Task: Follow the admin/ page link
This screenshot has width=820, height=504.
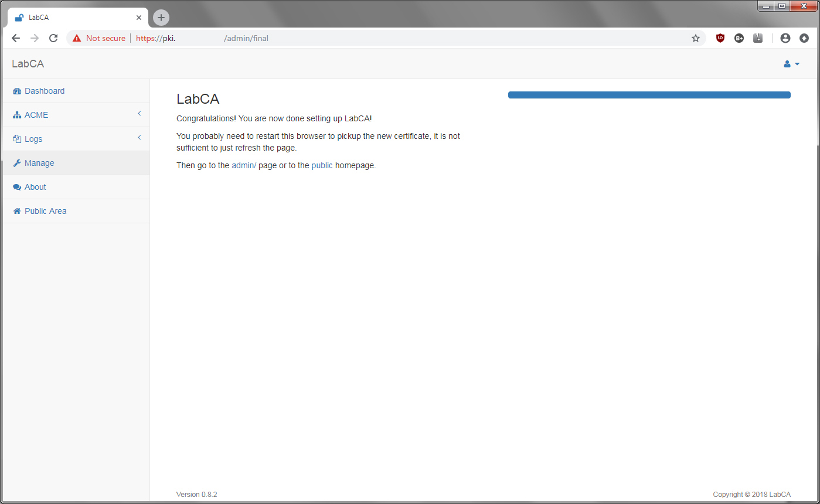Action: 243,165
